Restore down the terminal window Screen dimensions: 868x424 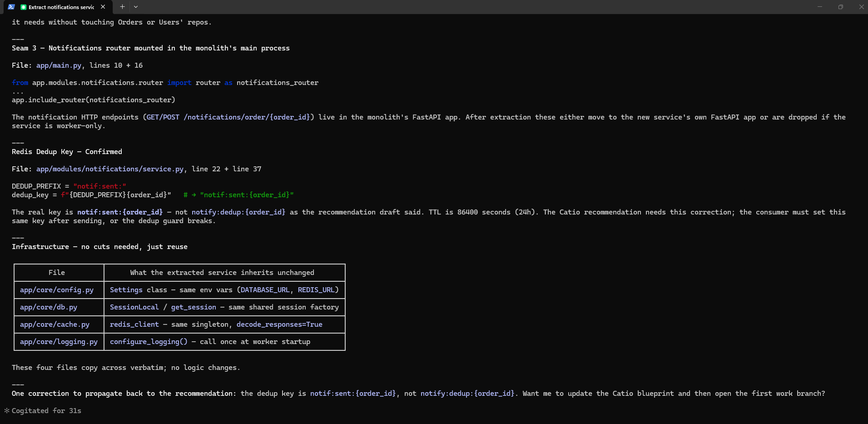click(841, 7)
